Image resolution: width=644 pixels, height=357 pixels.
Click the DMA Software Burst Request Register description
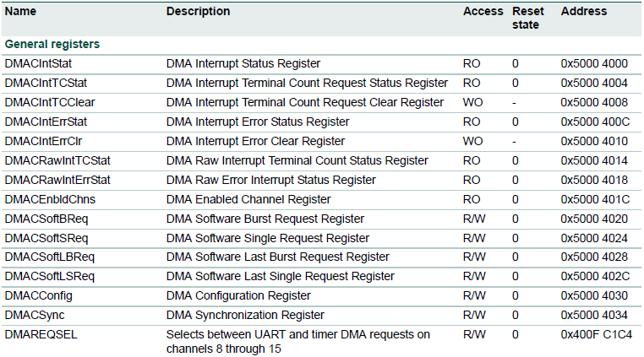tap(265, 219)
